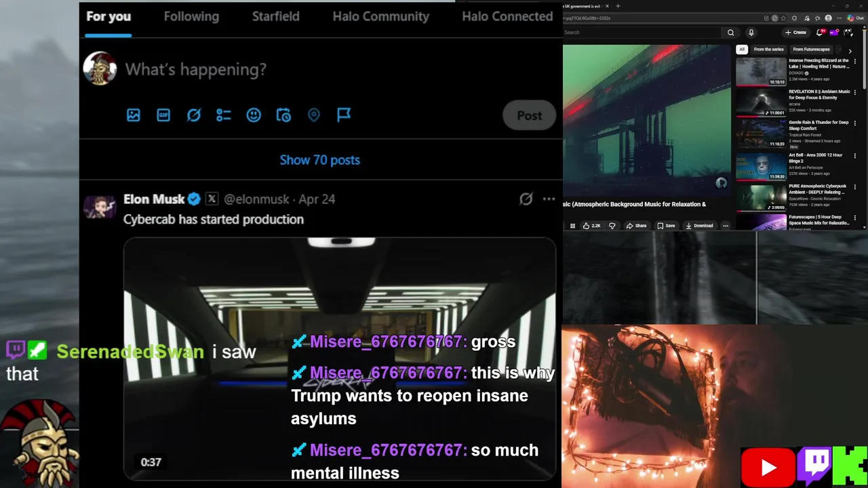This screenshot has width=868, height=488.
Task: Open more actions menu below the video
Action: click(726, 226)
